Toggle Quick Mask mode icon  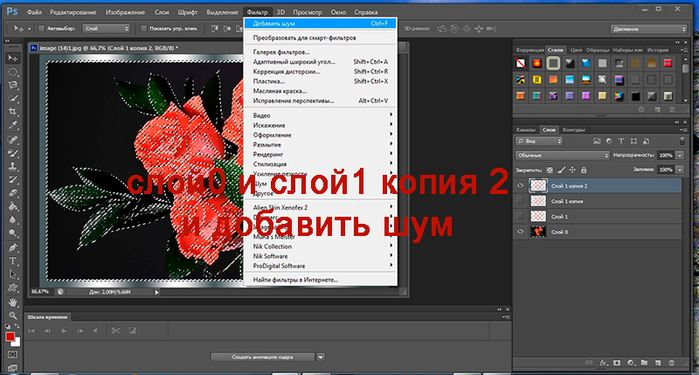12,354
